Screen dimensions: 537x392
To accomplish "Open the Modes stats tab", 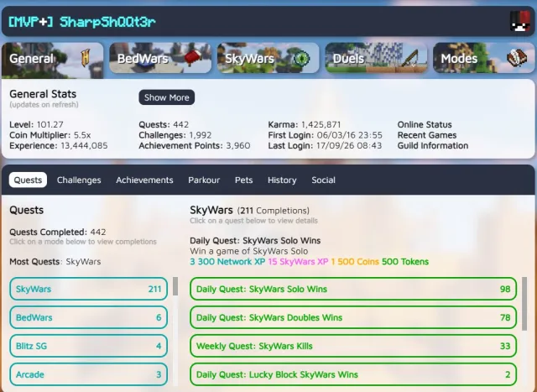I will (x=484, y=58).
